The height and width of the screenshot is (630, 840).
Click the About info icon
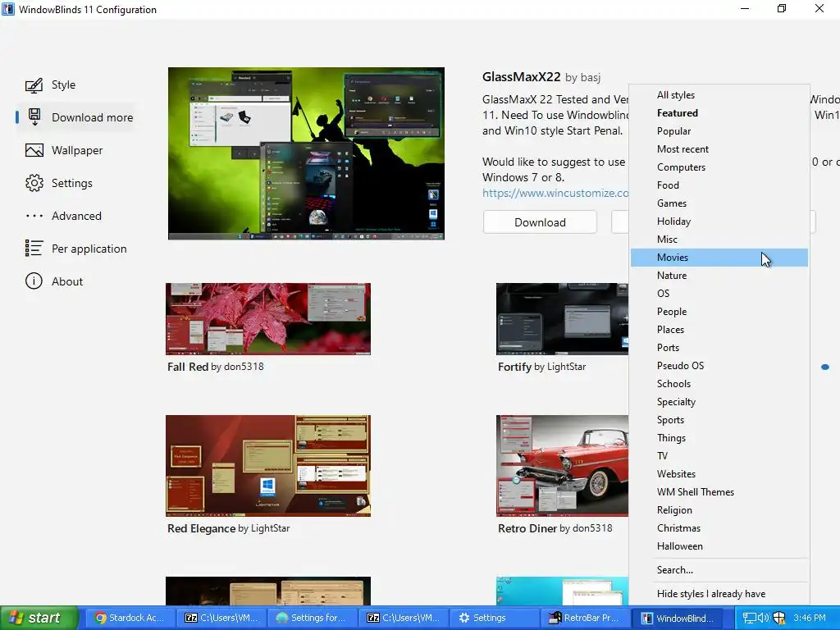coord(34,281)
